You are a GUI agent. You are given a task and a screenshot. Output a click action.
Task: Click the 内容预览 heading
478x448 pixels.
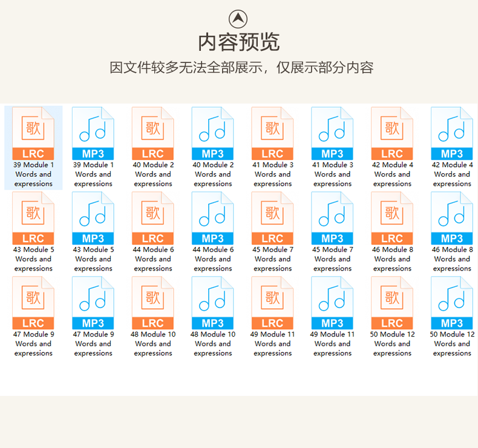(238, 42)
